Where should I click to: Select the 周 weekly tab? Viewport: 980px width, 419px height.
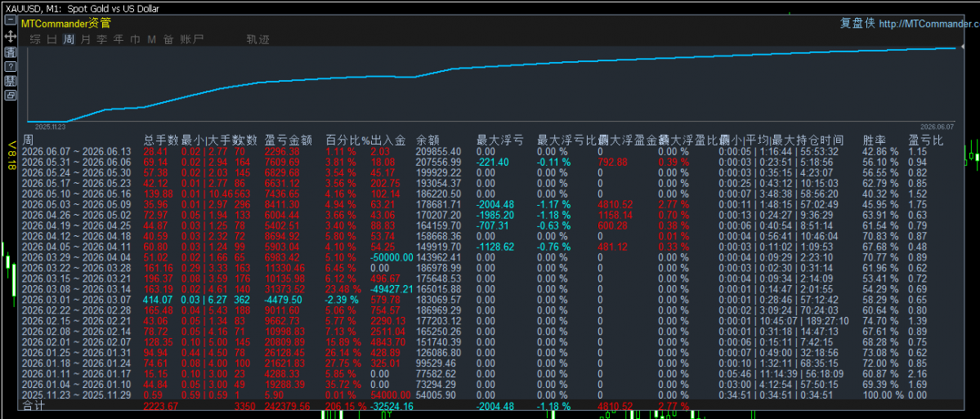69,39
